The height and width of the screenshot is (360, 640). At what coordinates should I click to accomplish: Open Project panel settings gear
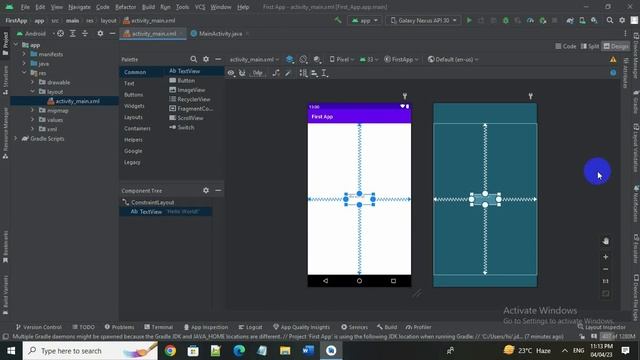100,33
